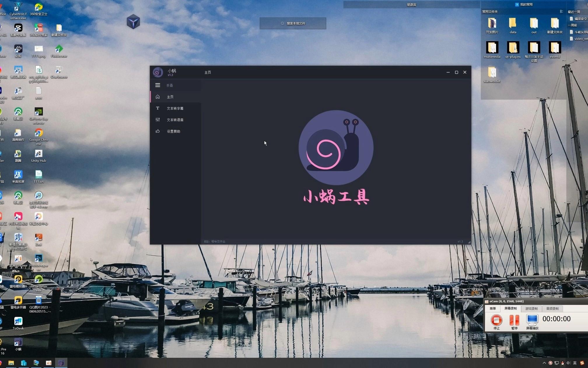Switch to oCam 游戏录制 tab
The height and width of the screenshot is (368, 588).
(531, 308)
